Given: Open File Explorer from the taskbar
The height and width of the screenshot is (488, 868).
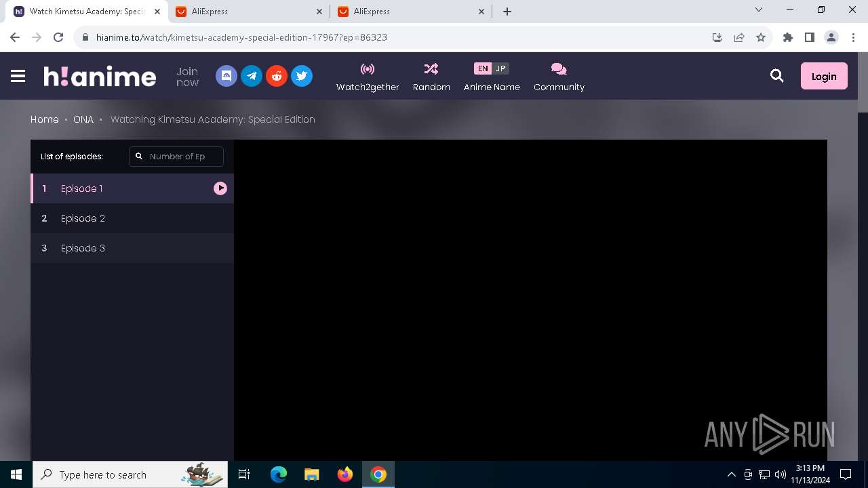Looking at the screenshot, I should (312, 474).
